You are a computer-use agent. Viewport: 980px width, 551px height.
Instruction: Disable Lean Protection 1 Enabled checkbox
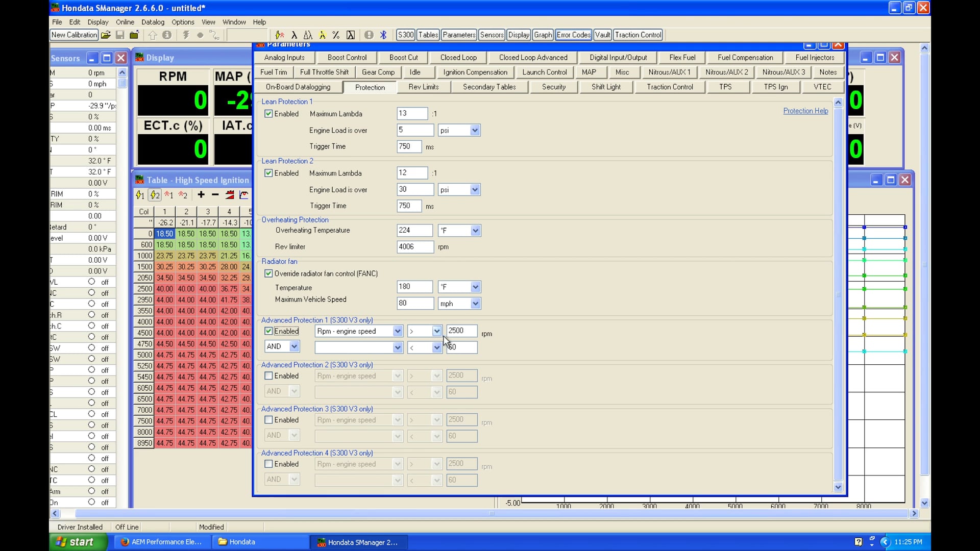coord(268,114)
